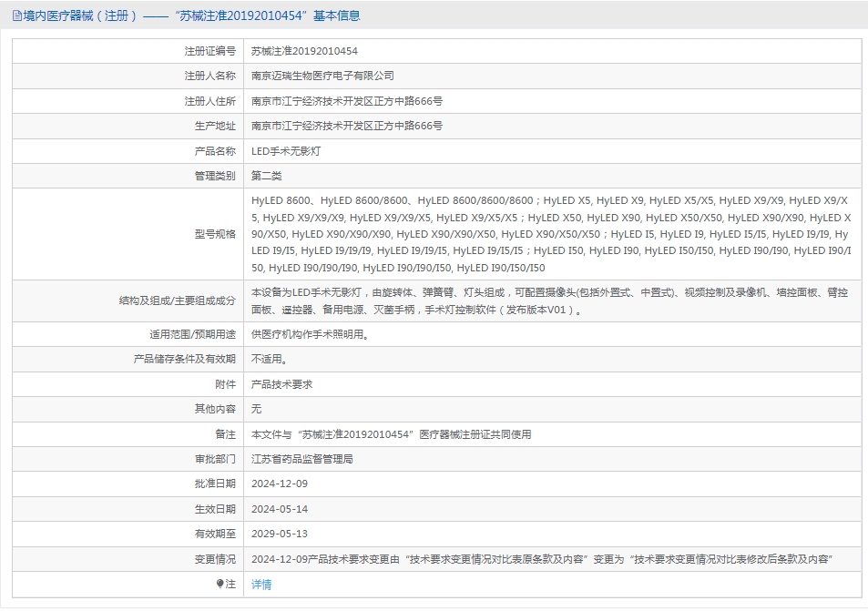Viewport: 868px width, 611px height.
Task: Click the document icon in the page header
Action: [x=16, y=15]
